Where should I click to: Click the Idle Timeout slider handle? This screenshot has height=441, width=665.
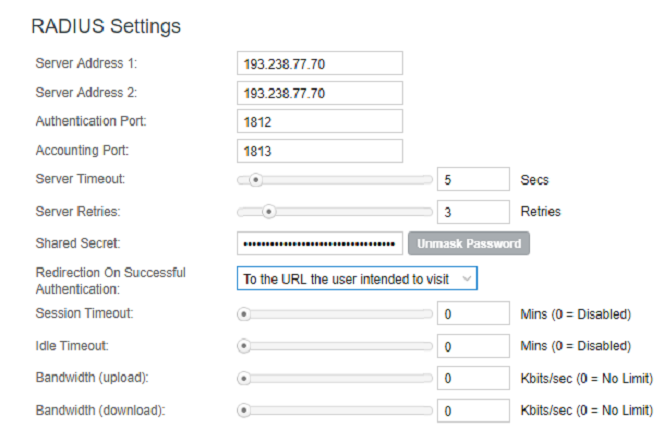(x=243, y=346)
